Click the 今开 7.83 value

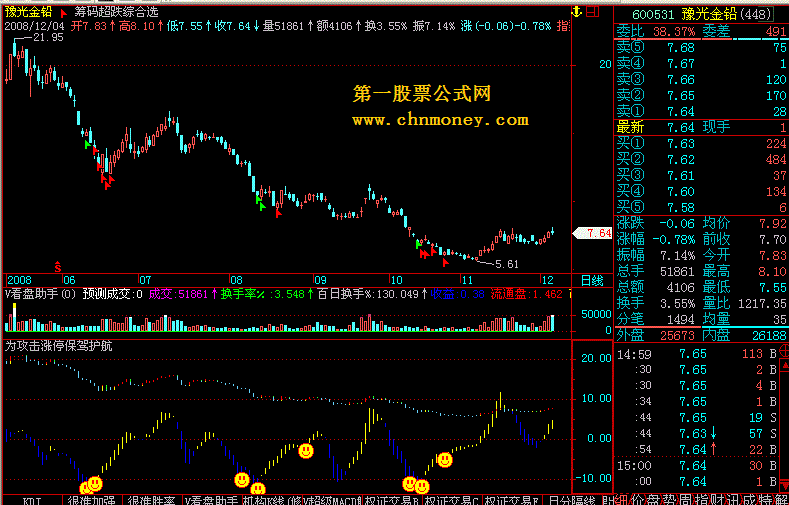[x=773, y=255]
